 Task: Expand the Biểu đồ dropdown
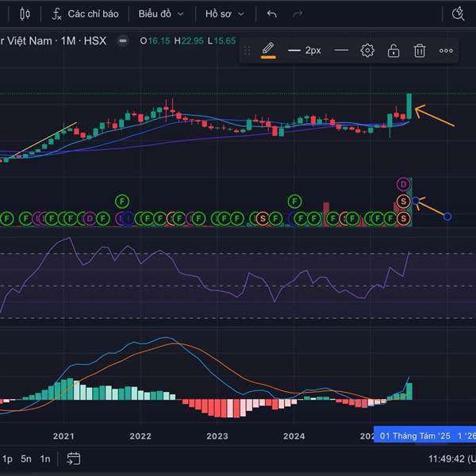click(x=161, y=14)
